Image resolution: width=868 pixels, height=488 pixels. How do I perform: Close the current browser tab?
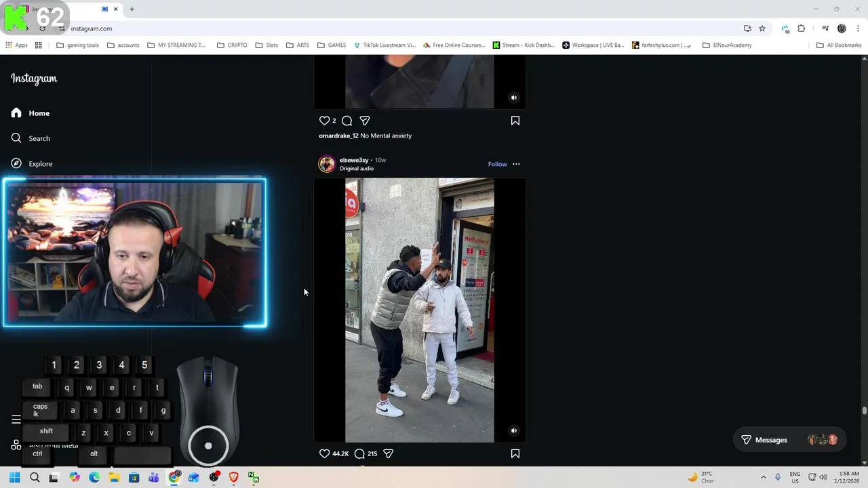click(x=115, y=9)
